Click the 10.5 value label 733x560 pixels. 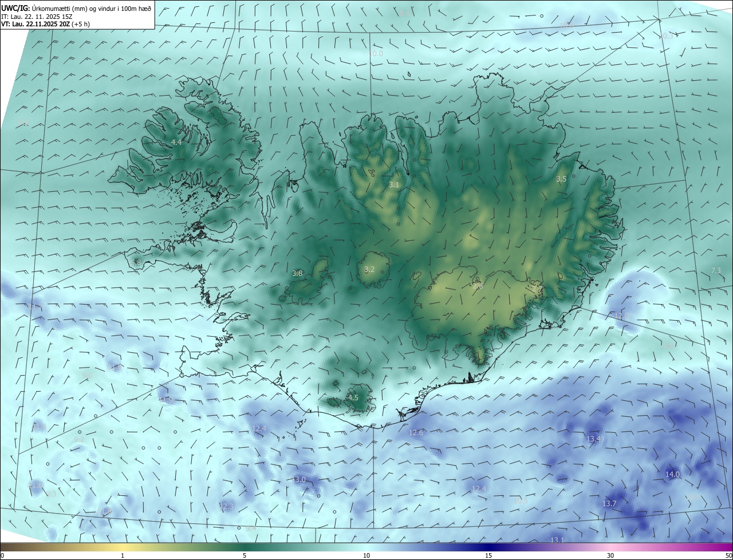pyautogui.click(x=521, y=500)
